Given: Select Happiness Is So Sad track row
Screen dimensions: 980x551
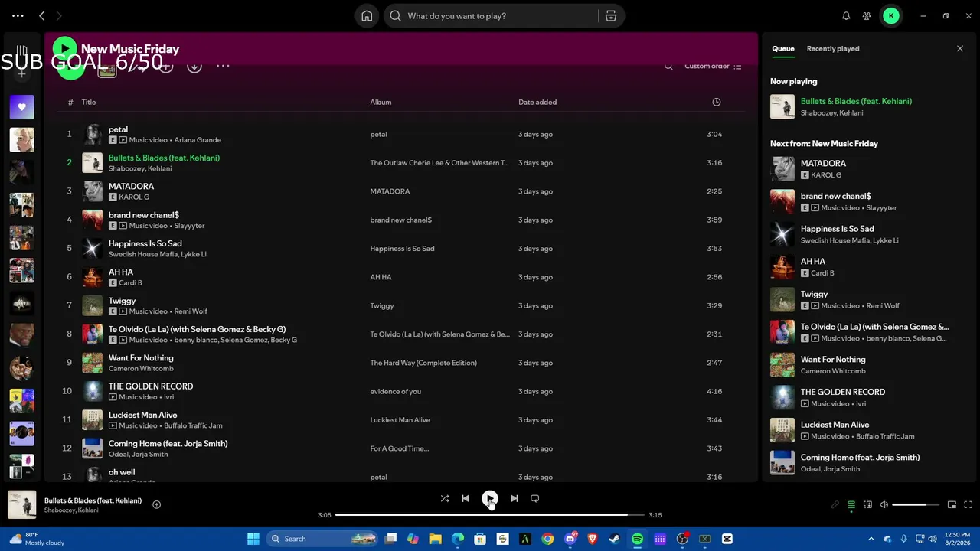Looking at the screenshot, I should [402, 249].
